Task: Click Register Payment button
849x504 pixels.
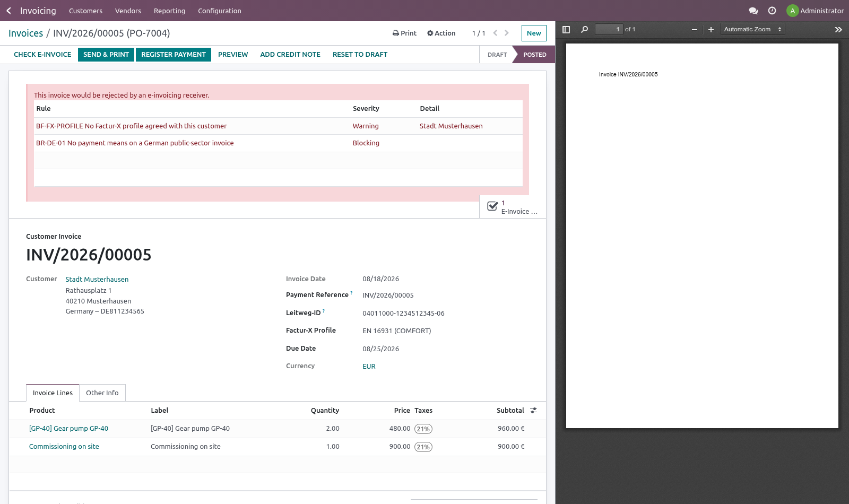Action: [x=174, y=55]
